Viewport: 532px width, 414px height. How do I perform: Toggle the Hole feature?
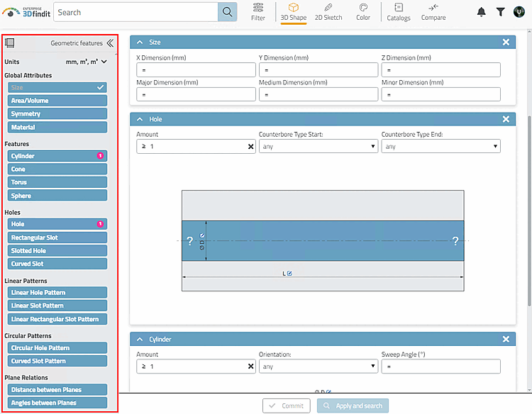click(57, 224)
